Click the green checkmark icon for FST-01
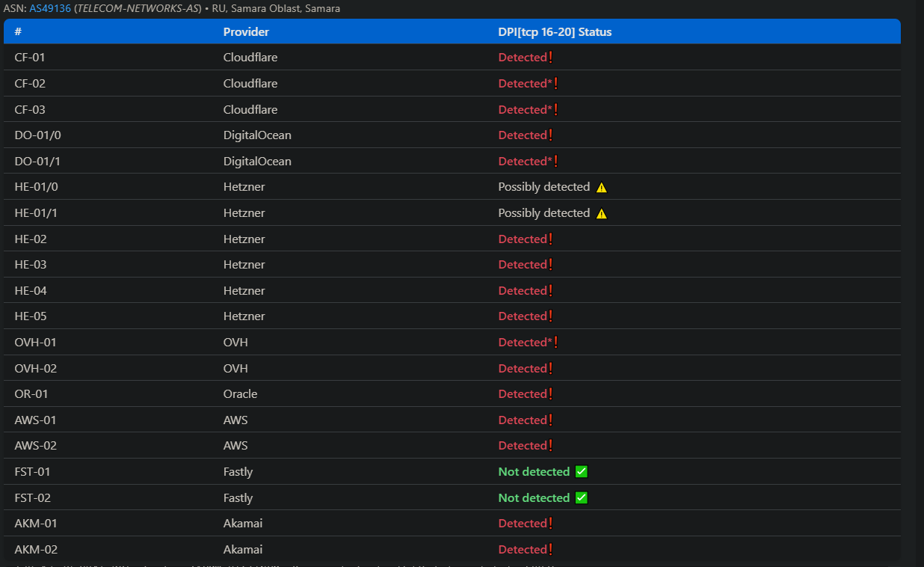Viewport: 924px width, 567px height. tap(582, 472)
